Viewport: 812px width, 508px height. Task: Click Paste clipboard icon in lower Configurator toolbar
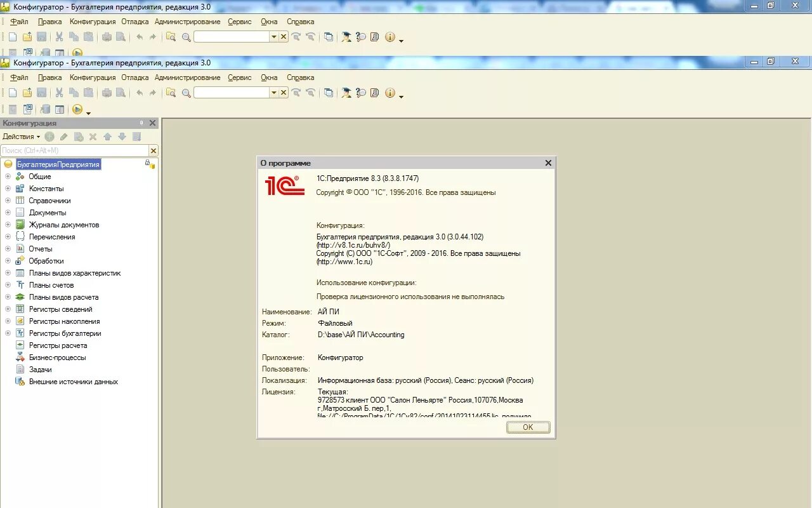(88, 93)
